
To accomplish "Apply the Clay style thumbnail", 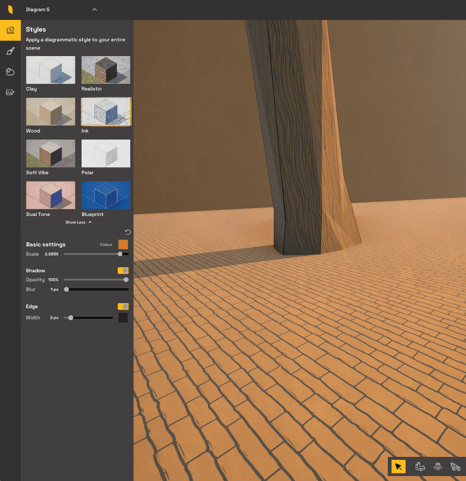I will click(x=51, y=70).
